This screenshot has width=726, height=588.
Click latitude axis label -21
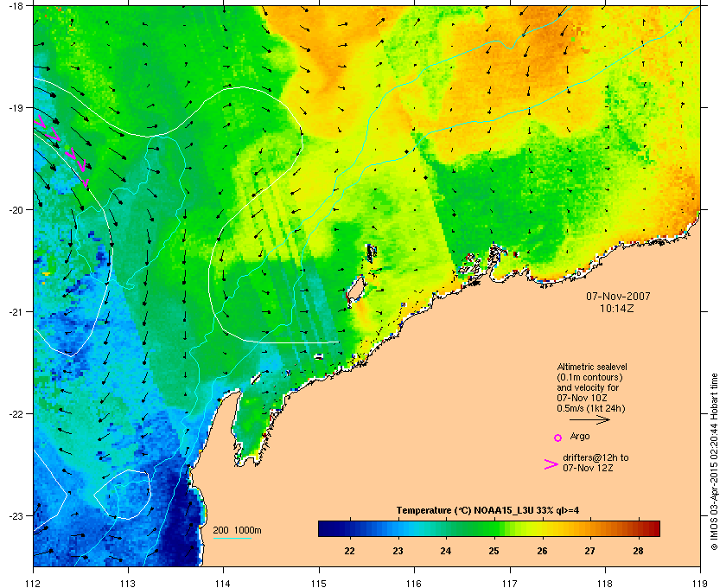click(16, 312)
